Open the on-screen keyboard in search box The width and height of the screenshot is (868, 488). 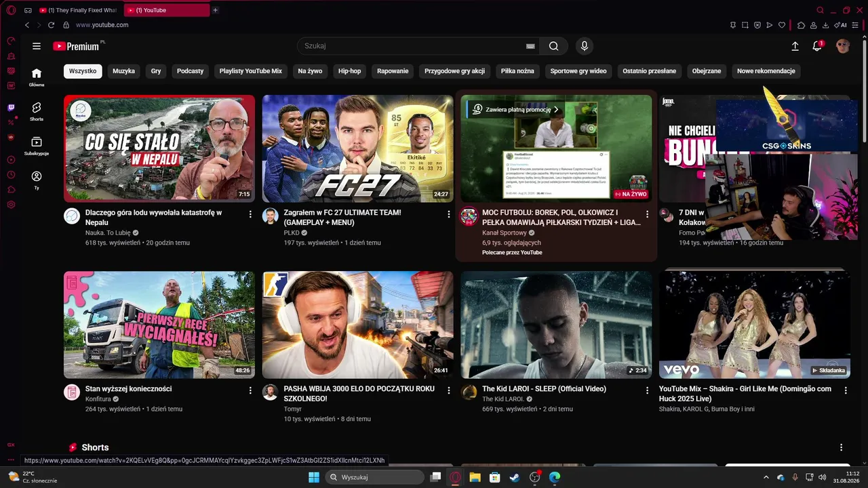(530, 46)
